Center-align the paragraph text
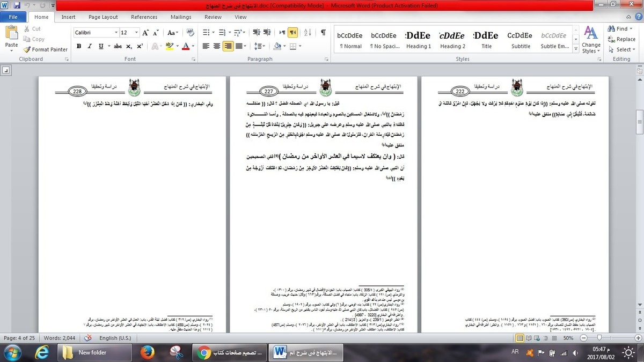The width and height of the screenshot is (644, 362). [x=217, y=46]
